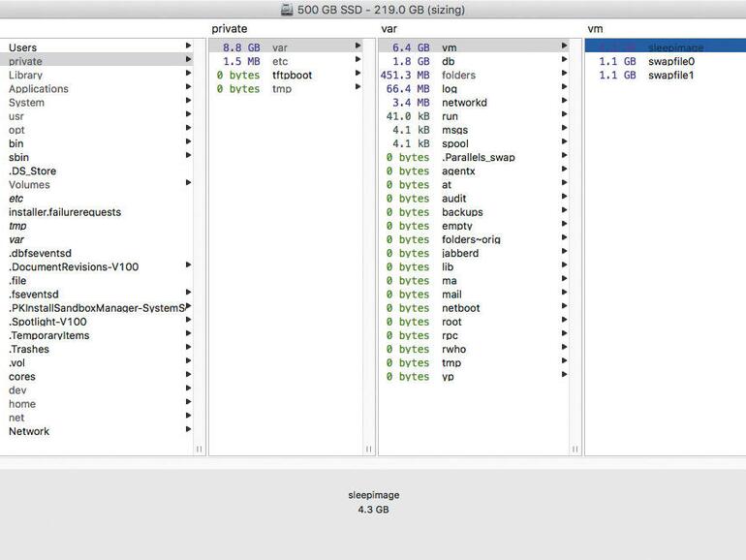Select the audit folder
Screen dimensions: 746x560
coord(474,199)
